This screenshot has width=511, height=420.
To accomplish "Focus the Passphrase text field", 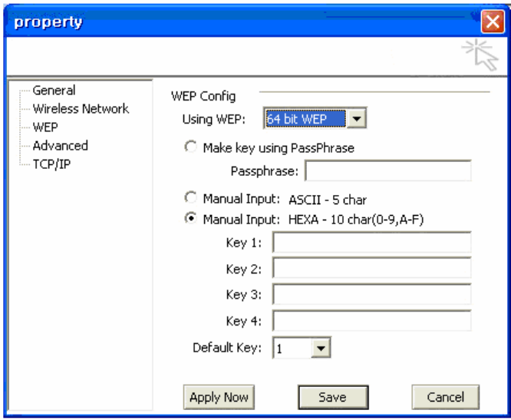I will pos(387,170).
